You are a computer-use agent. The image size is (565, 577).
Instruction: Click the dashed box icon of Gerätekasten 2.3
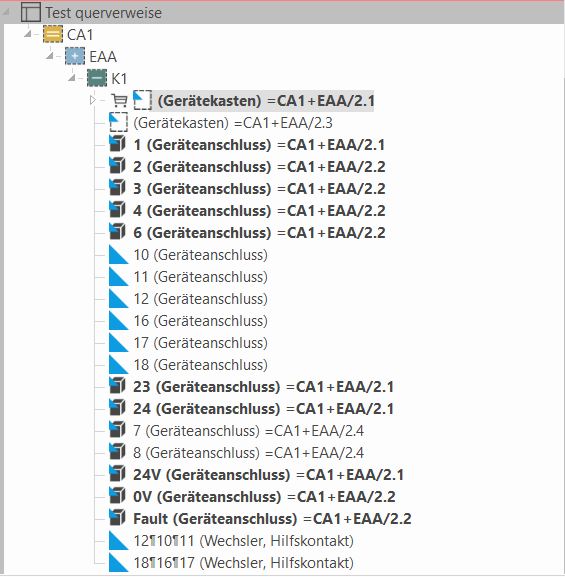(x=119, y=122)
